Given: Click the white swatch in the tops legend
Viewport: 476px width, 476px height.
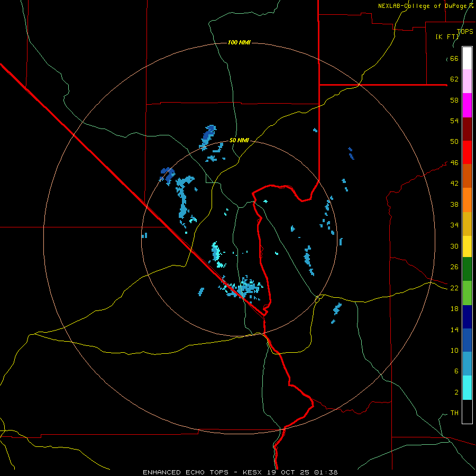Looking at the screenshot, I should coord(467,58).
